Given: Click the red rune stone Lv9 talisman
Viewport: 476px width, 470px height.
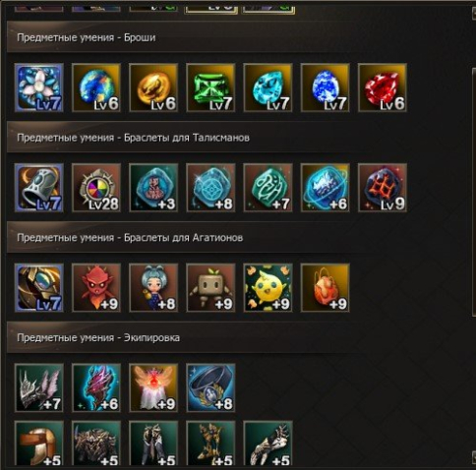Looking at the screenshot, I should (x=383, y=188).
